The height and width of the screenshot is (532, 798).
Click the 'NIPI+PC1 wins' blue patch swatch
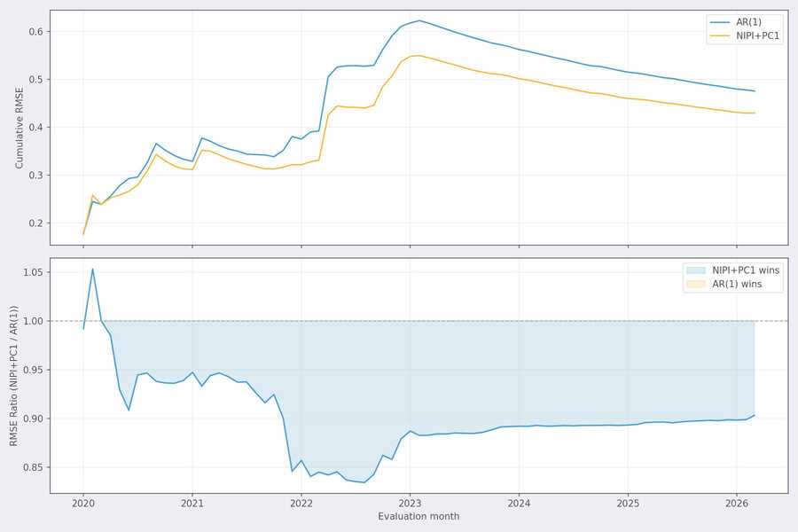coord(695,270)
